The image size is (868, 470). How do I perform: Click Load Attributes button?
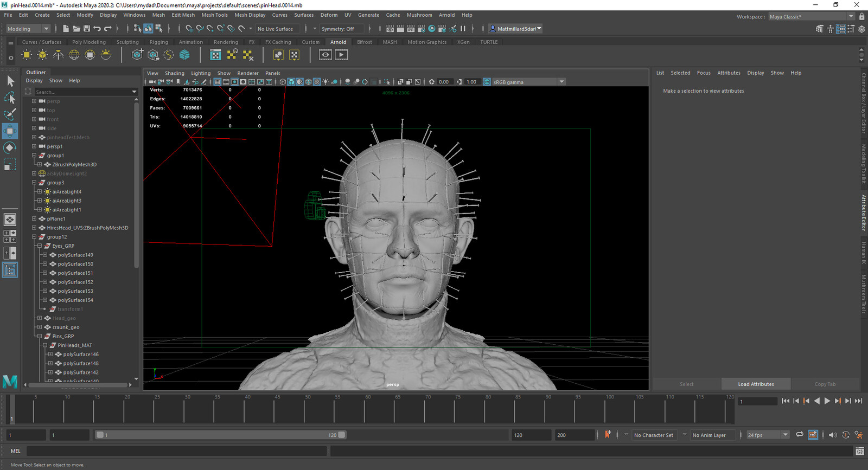(756, 384)
